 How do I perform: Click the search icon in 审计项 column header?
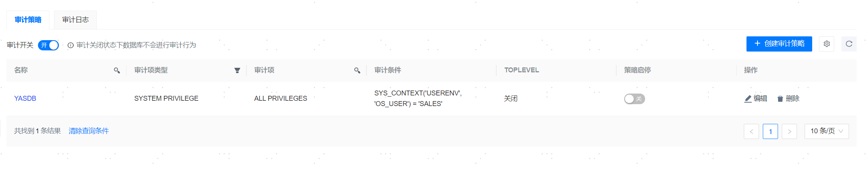[x=357, y=70]
